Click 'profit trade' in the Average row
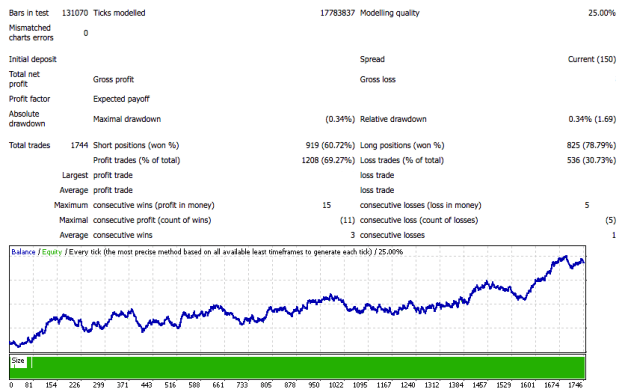This screenshot has width=625, height=392. [x=113, y=190]
